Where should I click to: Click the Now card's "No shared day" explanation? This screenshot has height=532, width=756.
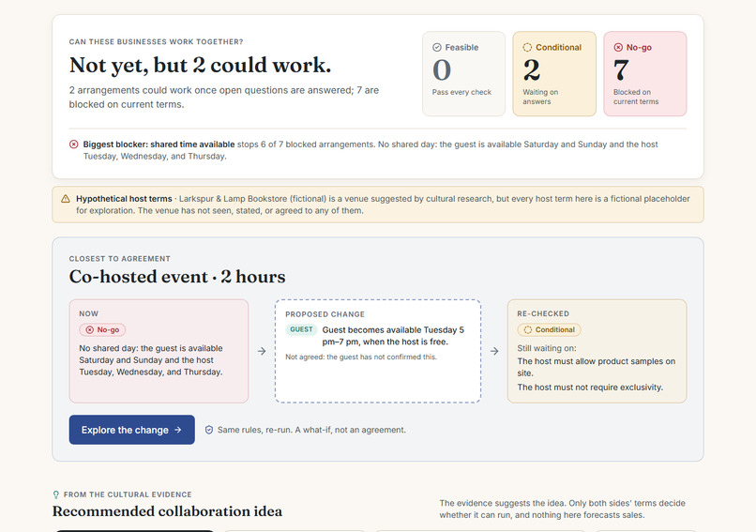pyautogui.click(x=151, y=360)
